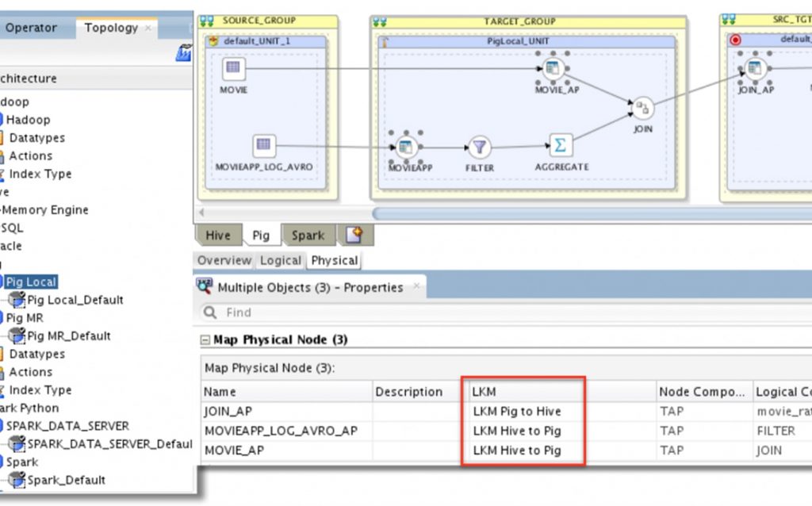Select the JOIN component node
Screen dimensions: 812x506
coord(642,108)
